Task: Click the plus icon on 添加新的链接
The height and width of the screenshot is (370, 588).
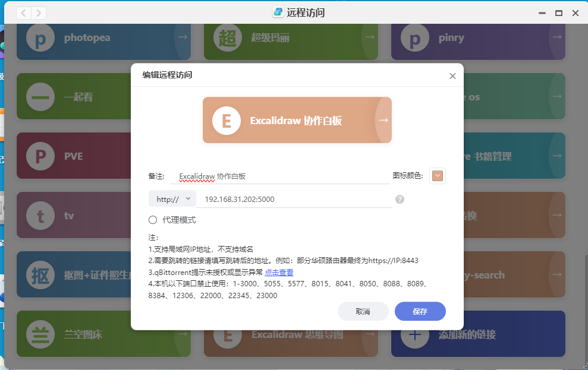Action: 415,334
